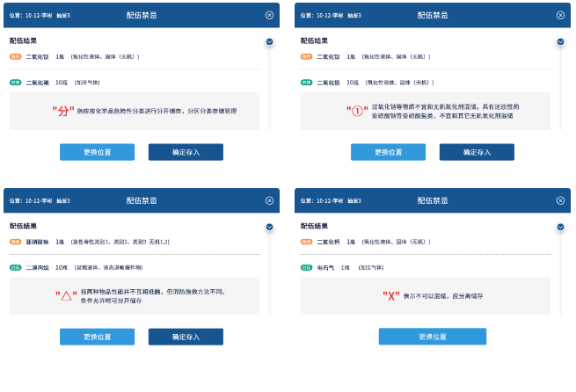Viewport: 576px width, 392px height.
Task: Click 确定存入 in the '分' warning dialog
Action: tap(186, 152)
